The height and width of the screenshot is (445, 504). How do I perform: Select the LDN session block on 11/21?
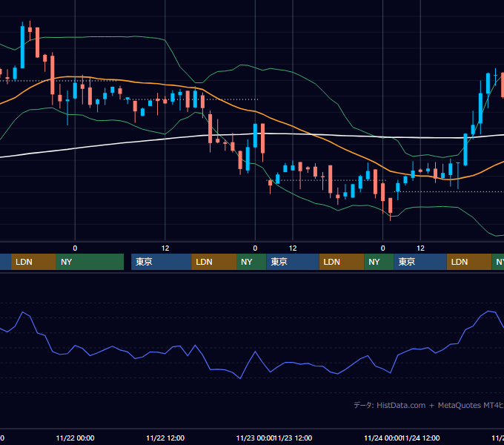pos(34,262)
